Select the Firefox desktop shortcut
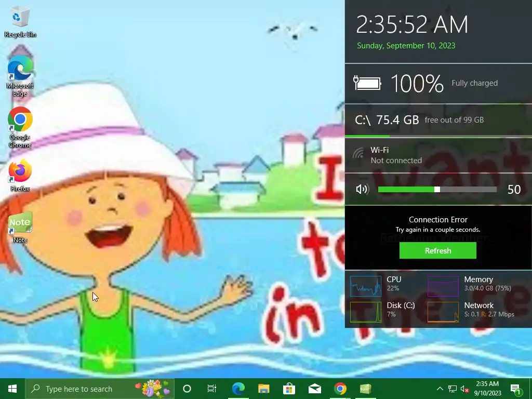This screenshot has width=532, height=399. point(20,176)
